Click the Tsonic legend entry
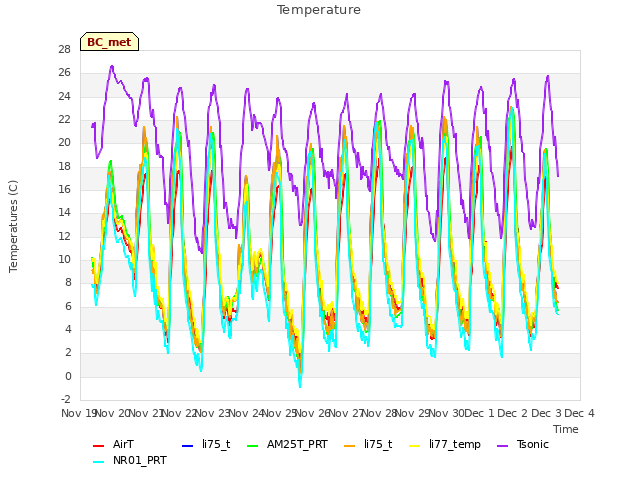This screenshot has height=480, width=640. tap(523, 444)
